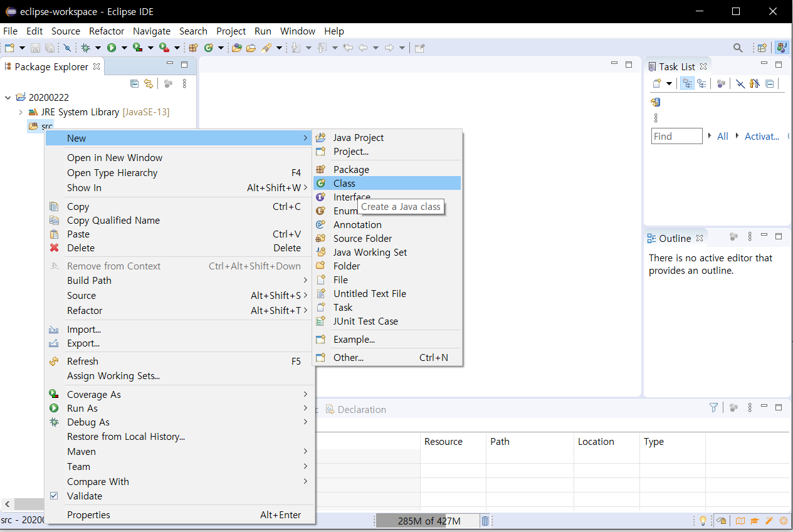This screenshot has width=793, height=532.
Task: Toggle the Java perspective button
Action: pos(782,48)
